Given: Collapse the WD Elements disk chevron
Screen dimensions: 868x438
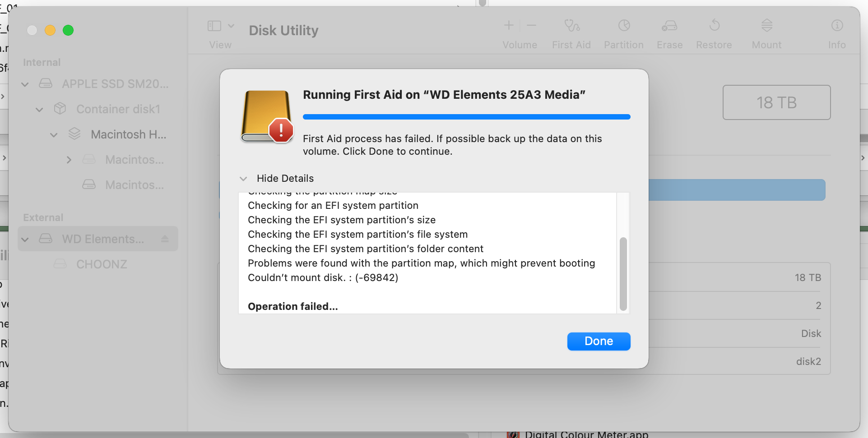Looking at the screenshot, I should 25,239.
